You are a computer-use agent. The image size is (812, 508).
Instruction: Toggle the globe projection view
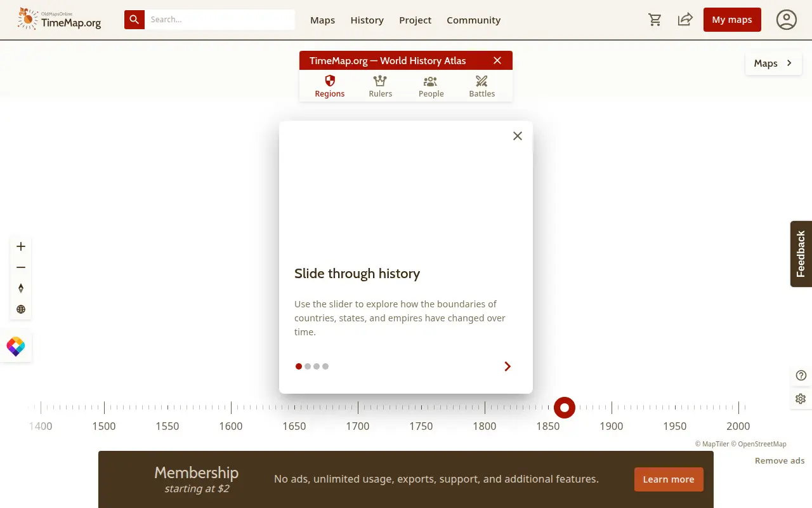tap(21, 309)
